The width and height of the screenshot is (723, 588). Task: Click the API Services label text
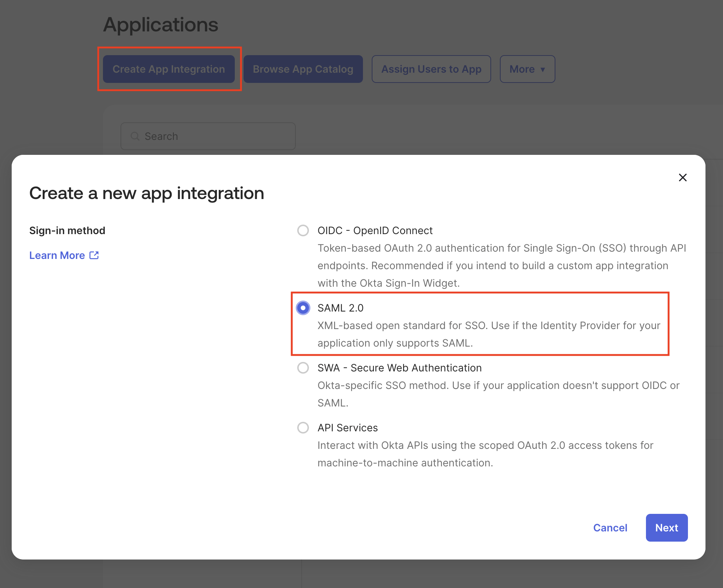(x=348, y=428)
